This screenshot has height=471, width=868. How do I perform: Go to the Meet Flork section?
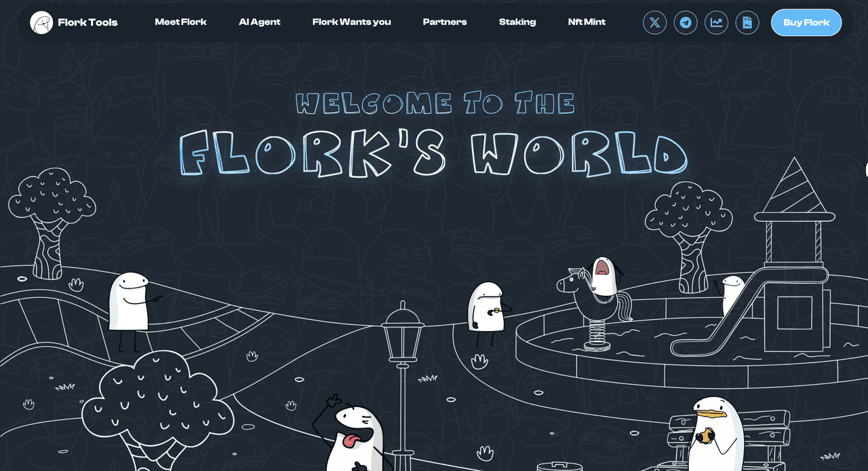[180, 22]
